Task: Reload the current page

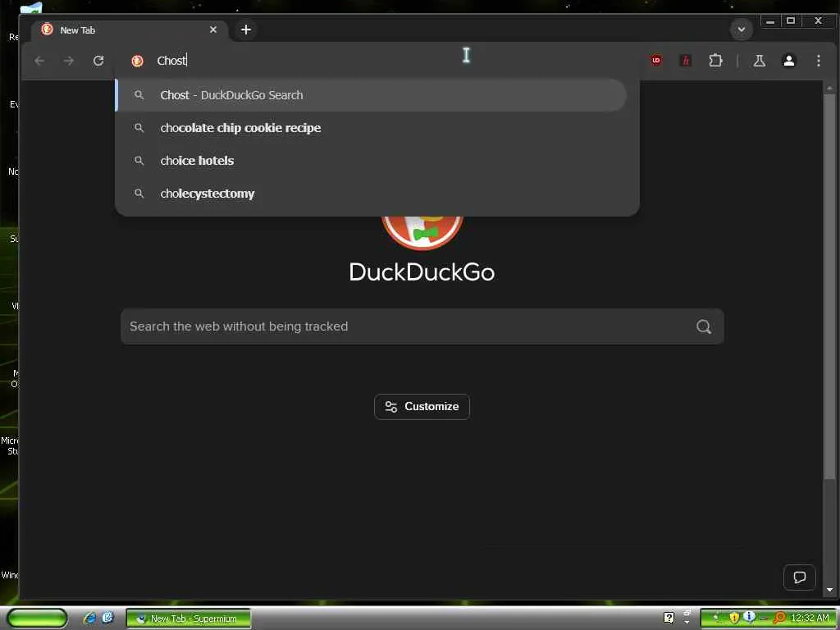Action: (x=98, y=61)
